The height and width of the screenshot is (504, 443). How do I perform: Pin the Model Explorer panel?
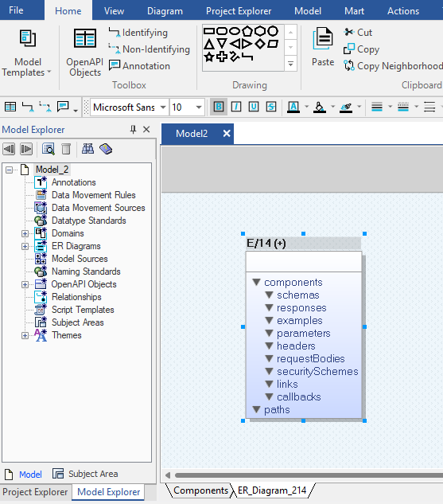(133, 130)
